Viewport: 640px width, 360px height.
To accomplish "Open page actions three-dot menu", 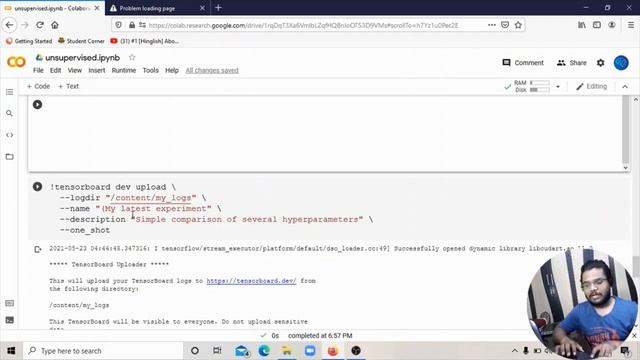I will tap(491, 25).
